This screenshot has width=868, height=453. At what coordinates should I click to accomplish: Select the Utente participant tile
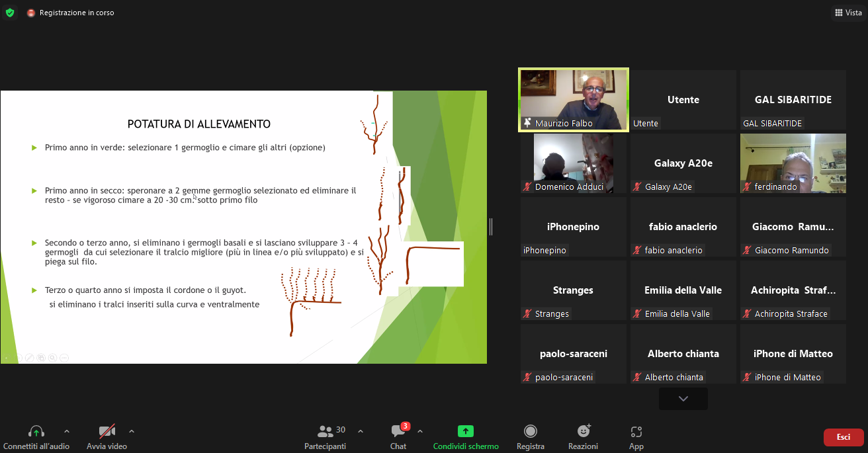[683, 100]
